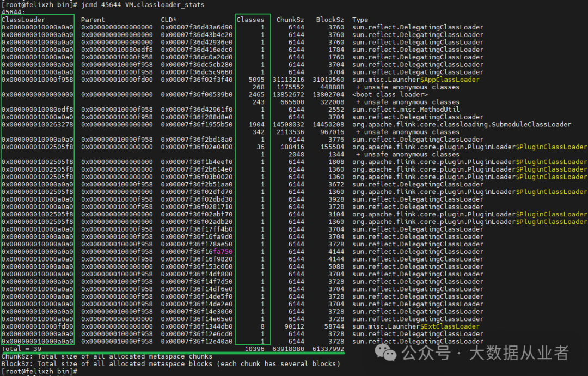Screen dimensions: 588x376
Task: Click the Classes count 36
Action: [261, 147]
